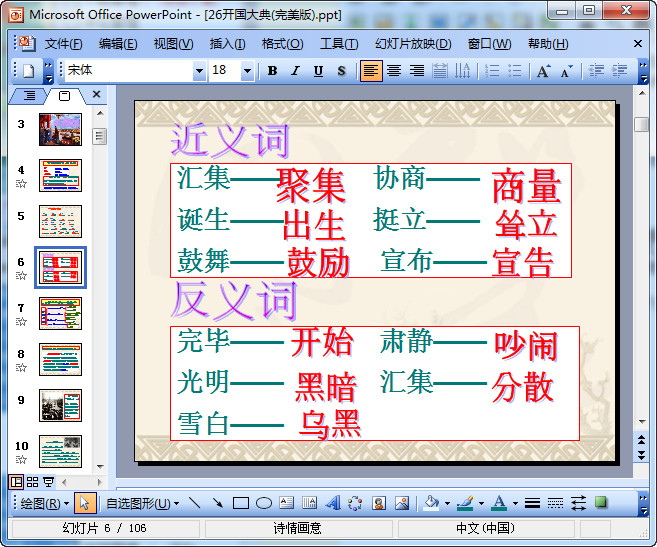Go to next slide with double-down arrow
The height and width of the screenshot is (547, 657).
641,455
